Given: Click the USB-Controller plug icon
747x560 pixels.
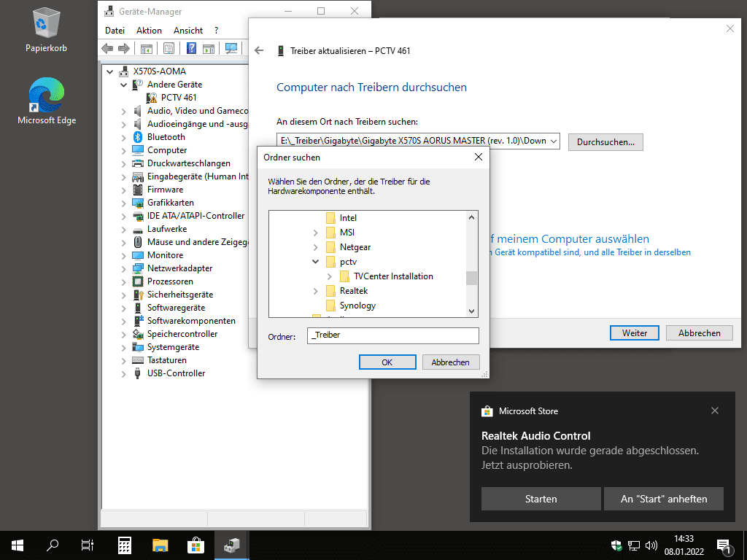Looking at the screenshot, I should point(138,373).
